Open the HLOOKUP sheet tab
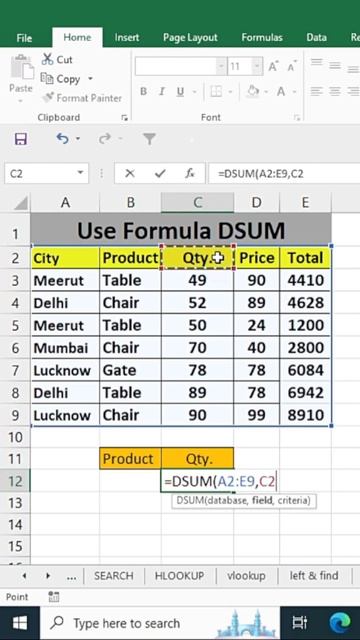The width and height of the screenshot is (360, 640). 179,576
